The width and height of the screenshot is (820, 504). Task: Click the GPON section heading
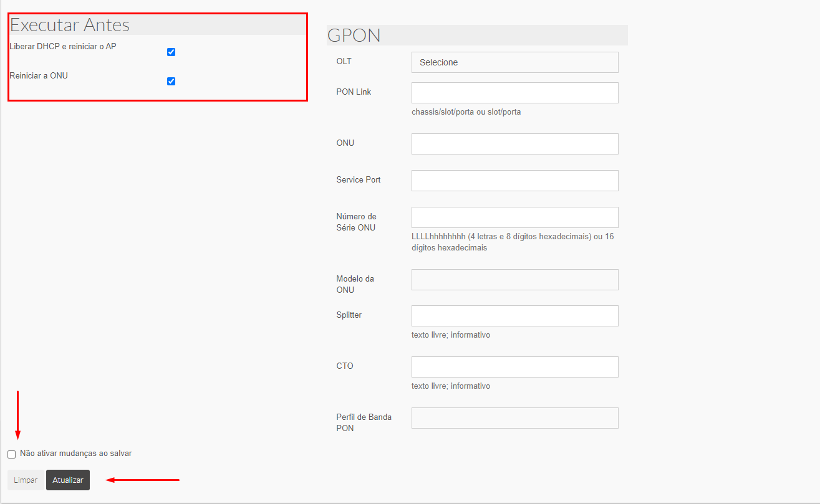(x=354, y=36)
